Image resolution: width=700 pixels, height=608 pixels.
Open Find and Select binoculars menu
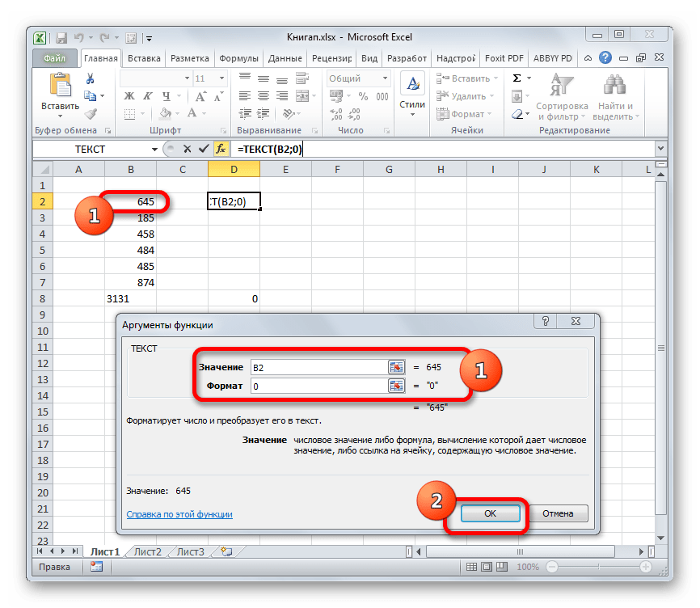615,97
